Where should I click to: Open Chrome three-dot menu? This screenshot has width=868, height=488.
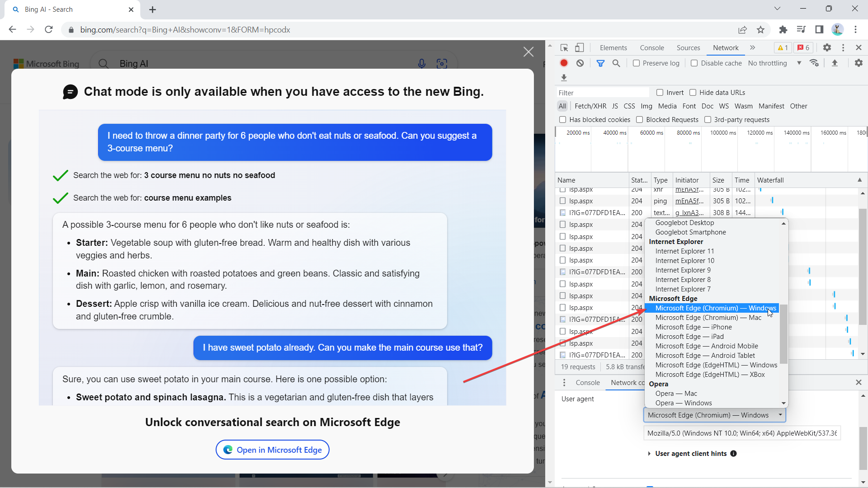point(855,30)
